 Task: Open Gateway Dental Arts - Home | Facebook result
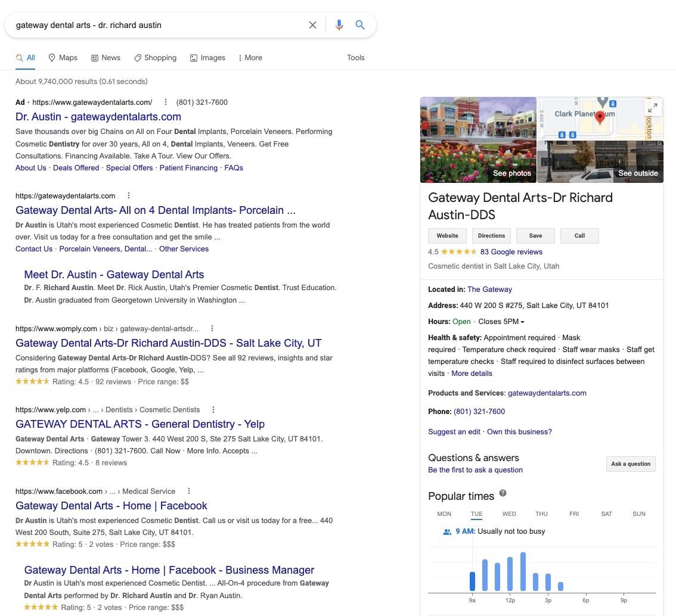pos(111,506)
